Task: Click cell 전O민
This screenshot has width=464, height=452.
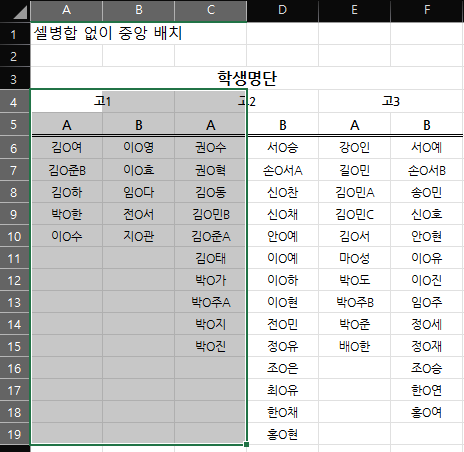Action: point(282,324)
